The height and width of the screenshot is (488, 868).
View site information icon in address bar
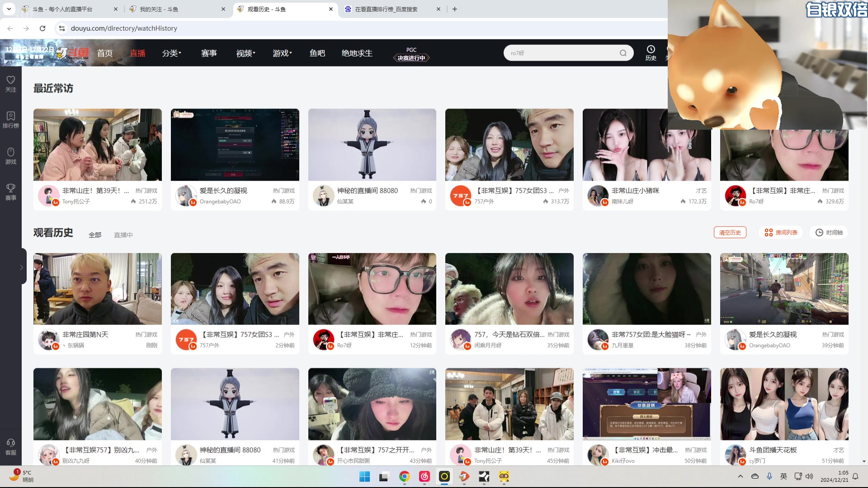pyautogui.click(x=62, y=28)
